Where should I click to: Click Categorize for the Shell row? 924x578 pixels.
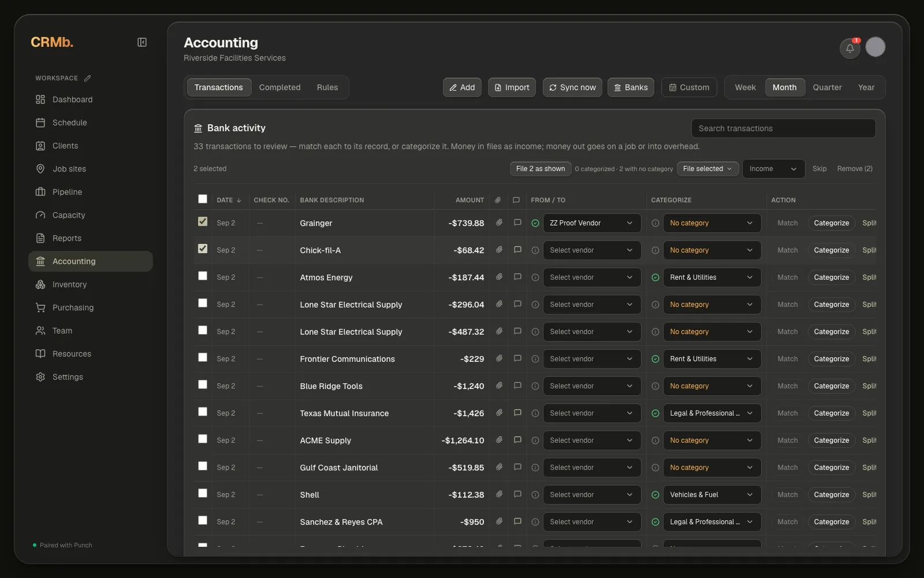click(831, 495)
